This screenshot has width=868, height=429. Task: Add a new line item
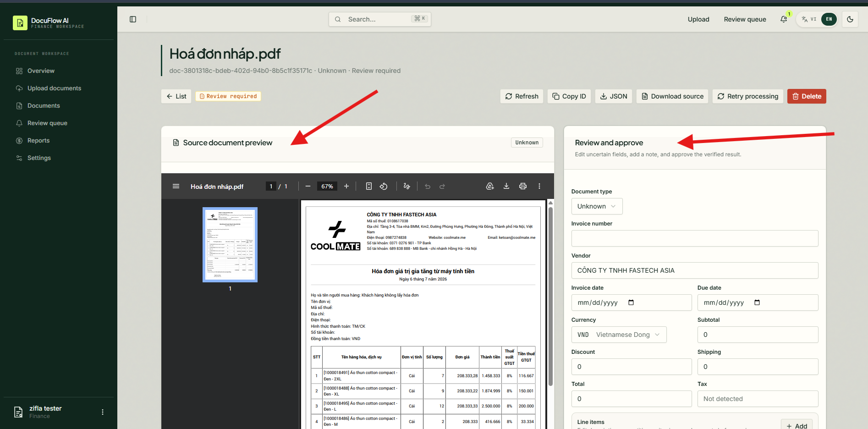pos(797,425)
